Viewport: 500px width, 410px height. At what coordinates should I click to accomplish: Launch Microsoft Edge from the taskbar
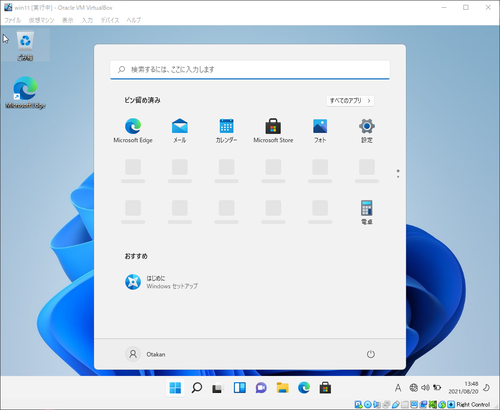click(x=304, y=388)
